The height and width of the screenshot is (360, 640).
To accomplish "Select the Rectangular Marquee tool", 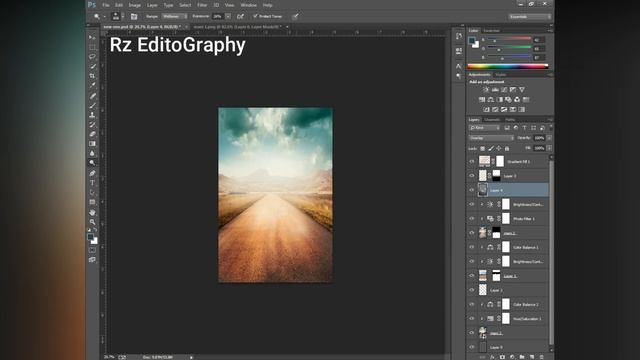I will (92, 47).
